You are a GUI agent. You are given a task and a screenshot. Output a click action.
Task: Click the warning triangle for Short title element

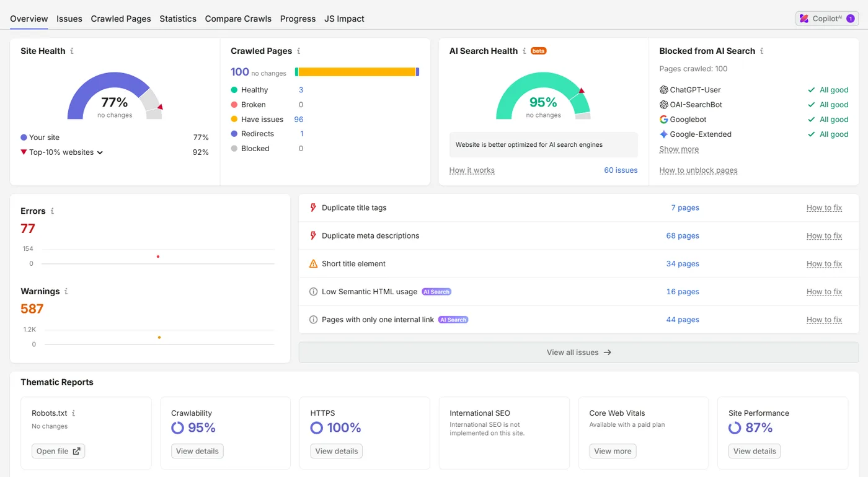pyautogui.click(x=313, y=263)
